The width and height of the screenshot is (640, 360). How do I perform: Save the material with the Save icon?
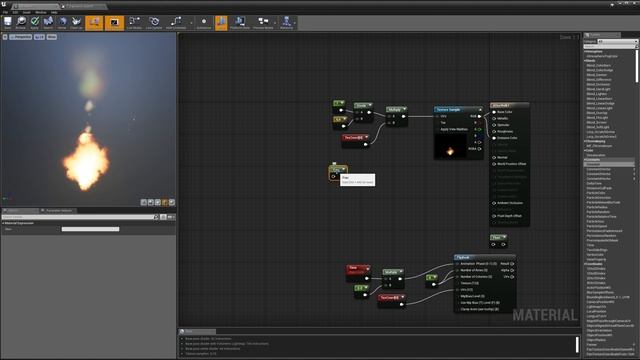pos(8,23)
